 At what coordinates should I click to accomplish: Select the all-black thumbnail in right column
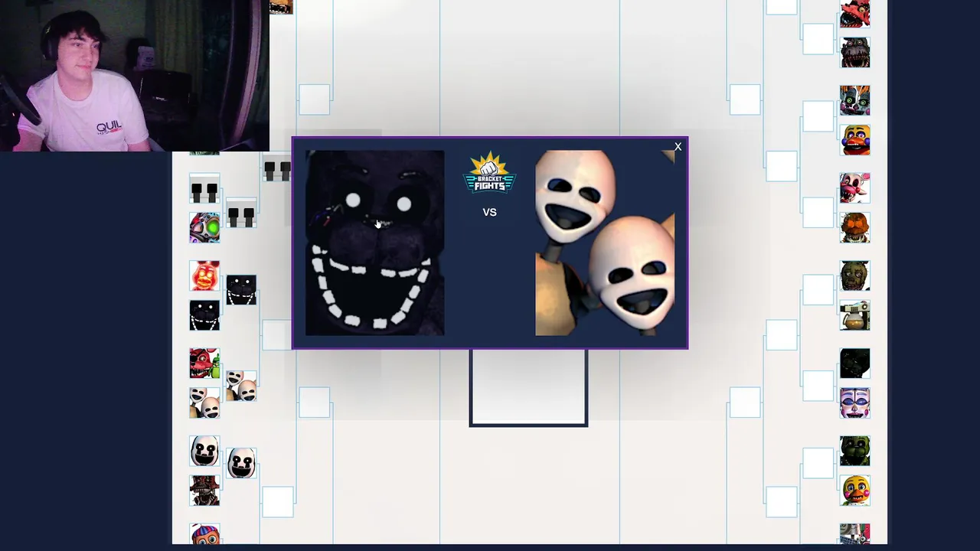click(854, 364)
